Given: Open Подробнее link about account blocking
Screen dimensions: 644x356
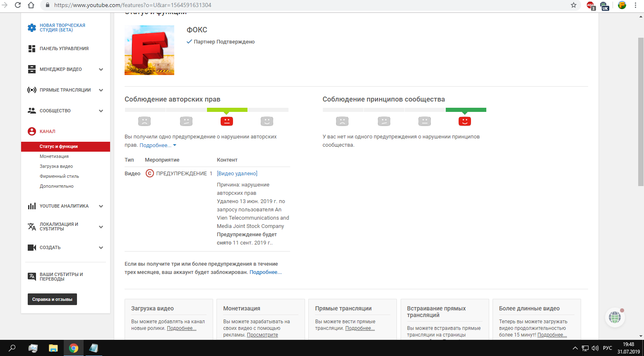Looking at the screenshot, I should point(266,272).
